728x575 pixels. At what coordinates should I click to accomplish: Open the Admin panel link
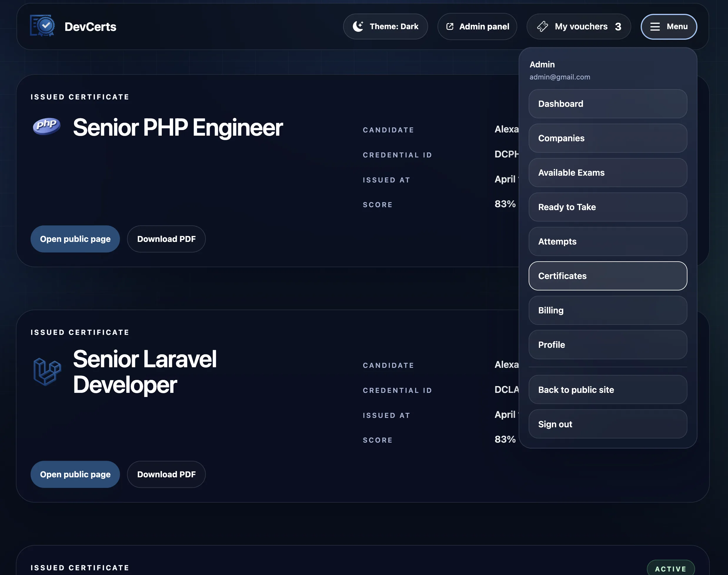(x=477, y=26)
